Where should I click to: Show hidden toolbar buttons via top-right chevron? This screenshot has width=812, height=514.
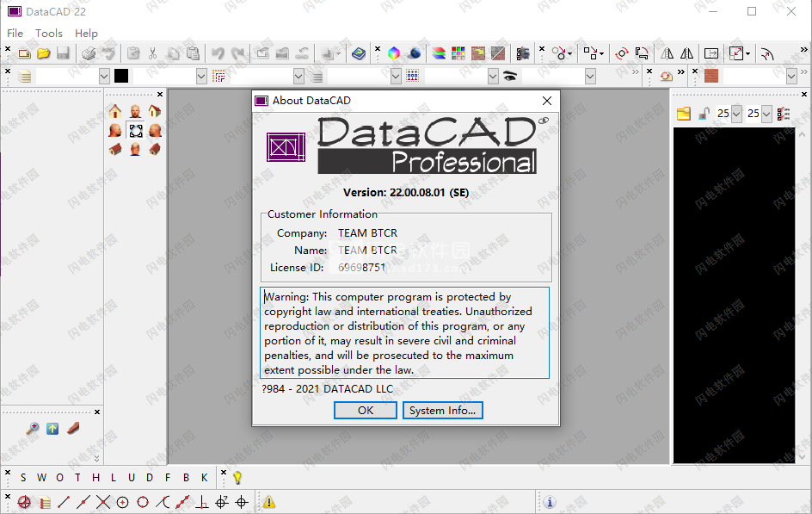click(803, 50)
